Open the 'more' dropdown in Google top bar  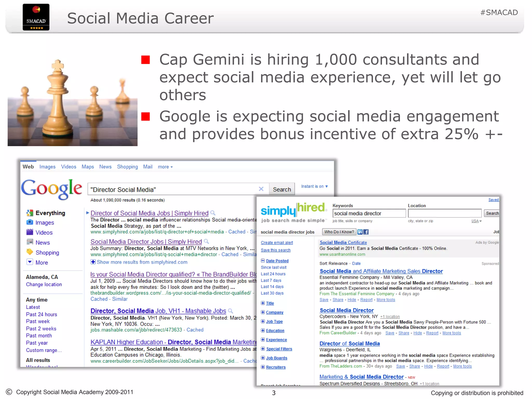(165, 167)
